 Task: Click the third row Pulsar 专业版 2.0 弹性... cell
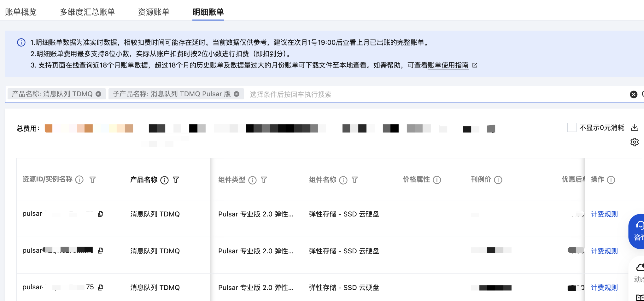(x=256, y=288)
